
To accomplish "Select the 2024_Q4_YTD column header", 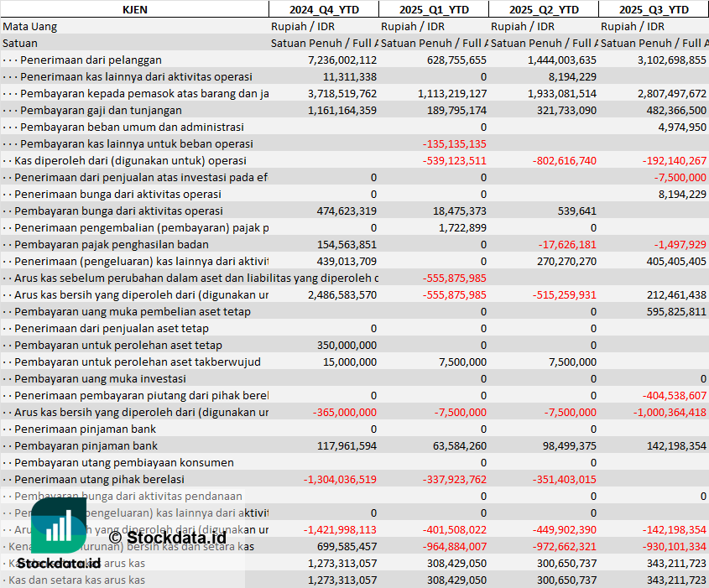I will tap(324, 9).
